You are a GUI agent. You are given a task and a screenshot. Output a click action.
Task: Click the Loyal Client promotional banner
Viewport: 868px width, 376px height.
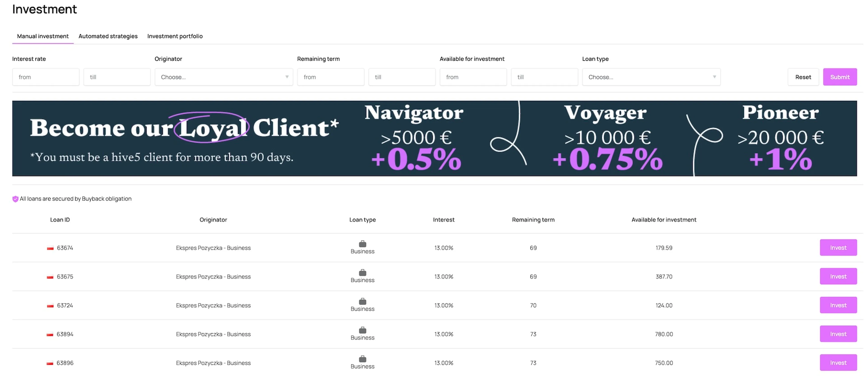pyautogui.click(x=434, y=138)
